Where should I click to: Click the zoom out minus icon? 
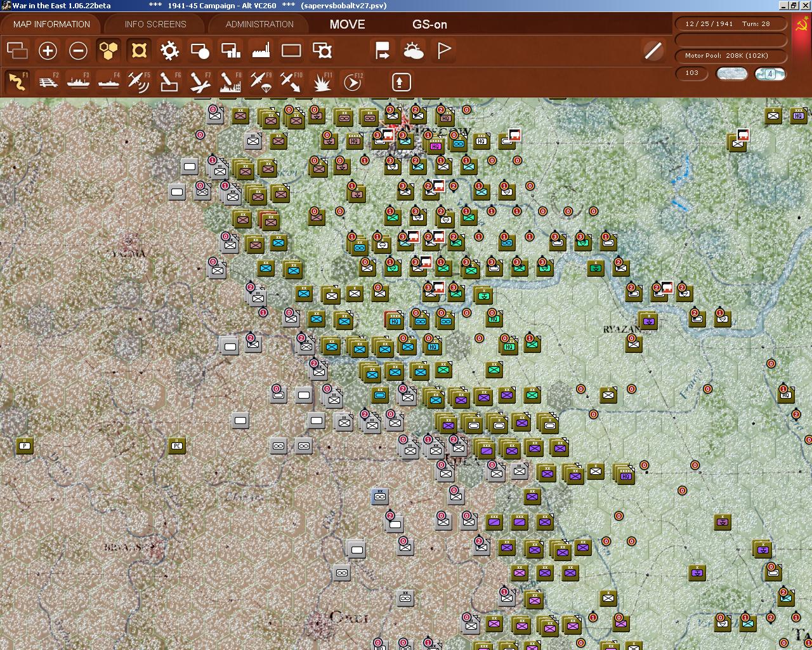tap(78, 51)
